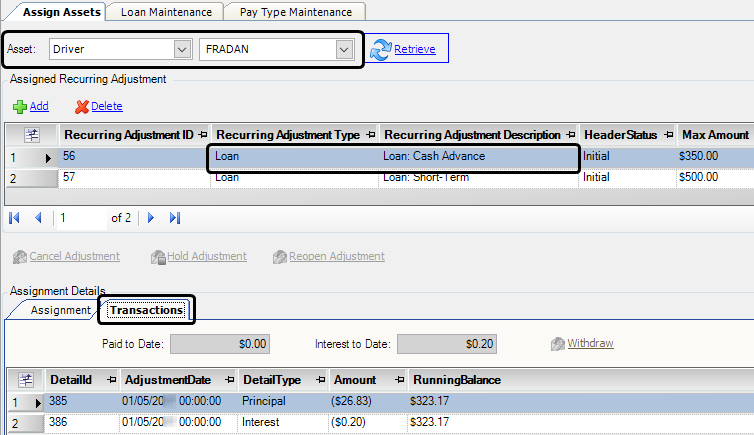The image size is (754, 435).
Task: Go to first record navigation arrow
Action: (14, 218)
